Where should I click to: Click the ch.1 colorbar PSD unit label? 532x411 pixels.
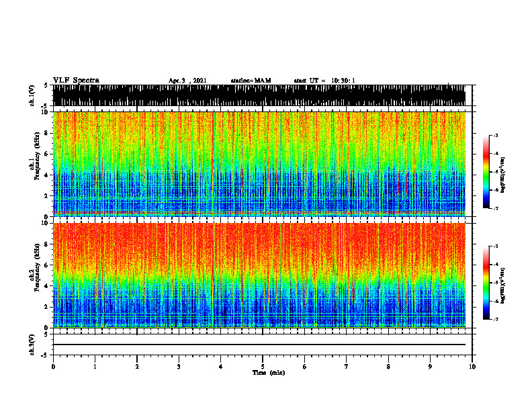point(503,175)
